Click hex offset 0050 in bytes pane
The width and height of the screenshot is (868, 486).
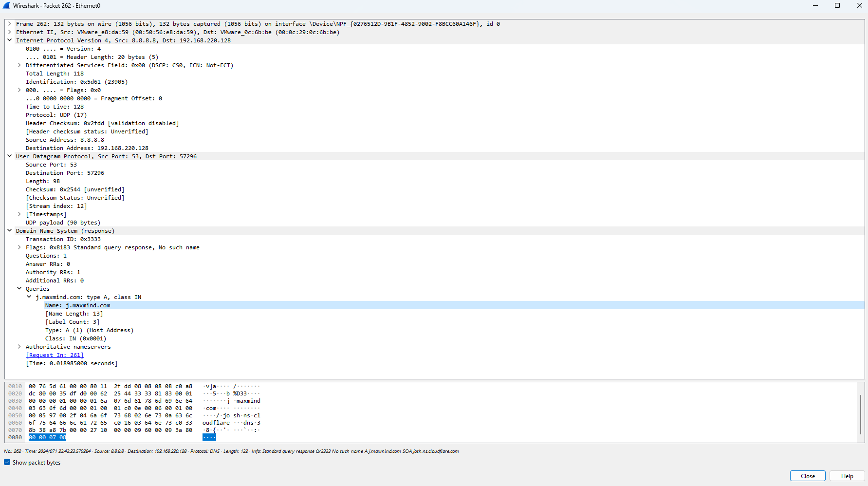[x=15, y=415]
